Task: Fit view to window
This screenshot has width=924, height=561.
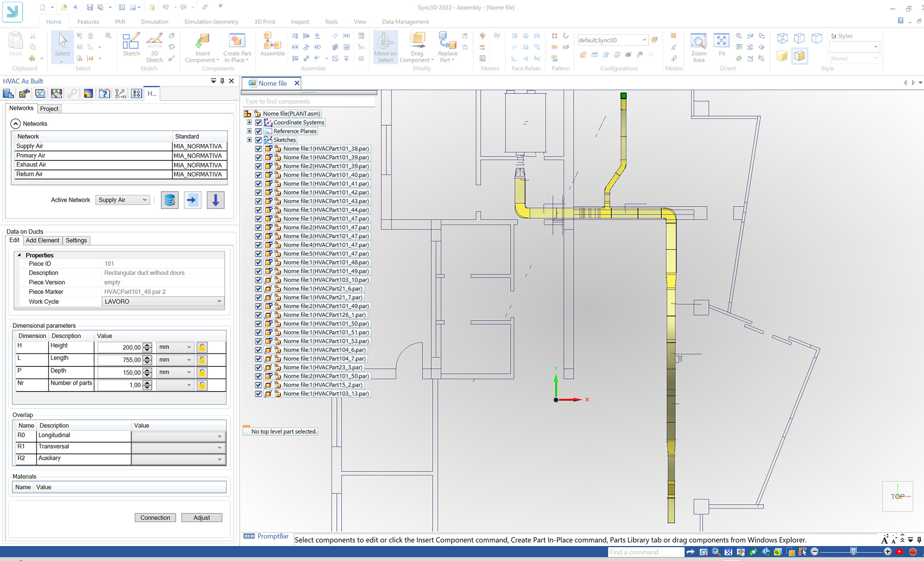Action: click(x=721, y=45)
